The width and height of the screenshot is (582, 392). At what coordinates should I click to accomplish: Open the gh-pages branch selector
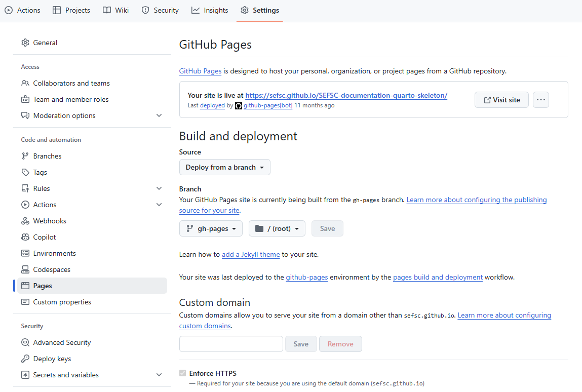(x=211, y=229)
